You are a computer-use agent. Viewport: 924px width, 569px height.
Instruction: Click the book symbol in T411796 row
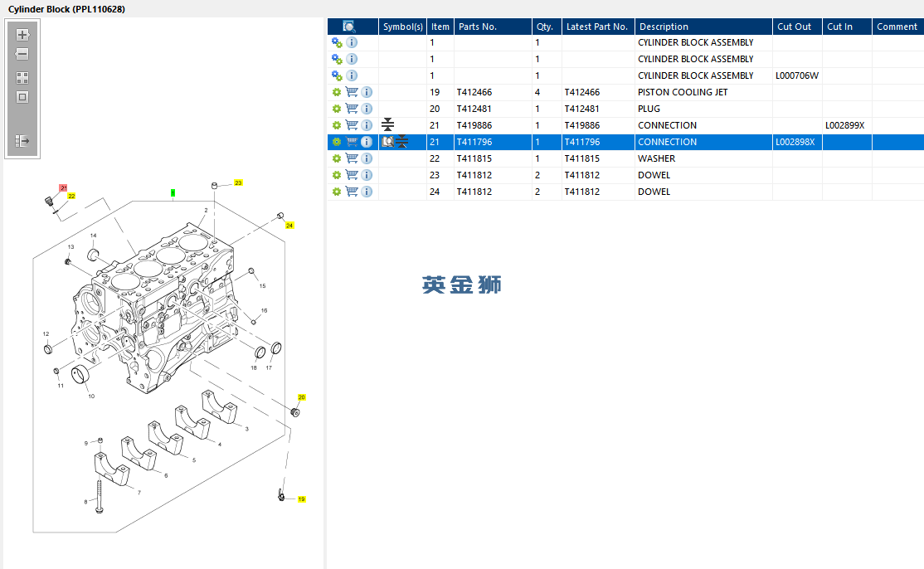[387, 142]
